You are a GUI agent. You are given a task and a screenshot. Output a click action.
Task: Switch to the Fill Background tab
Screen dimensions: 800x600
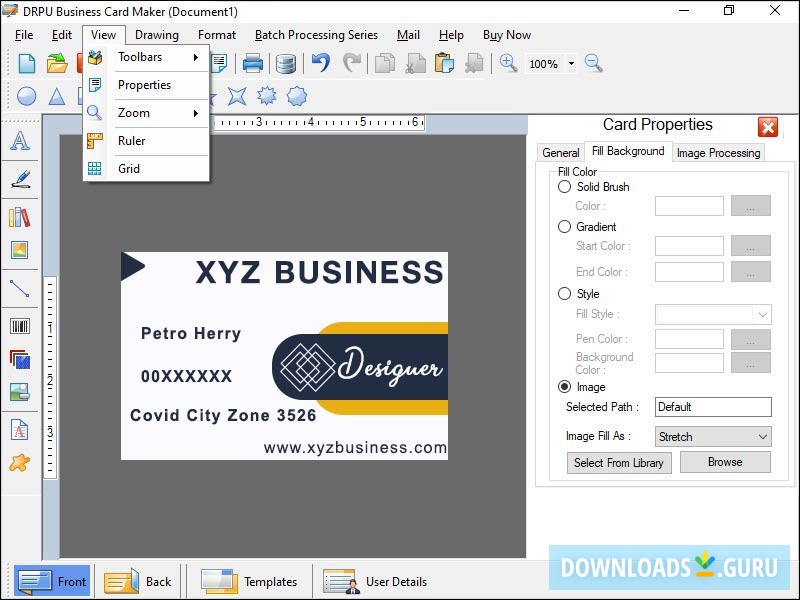click(628, 151)
